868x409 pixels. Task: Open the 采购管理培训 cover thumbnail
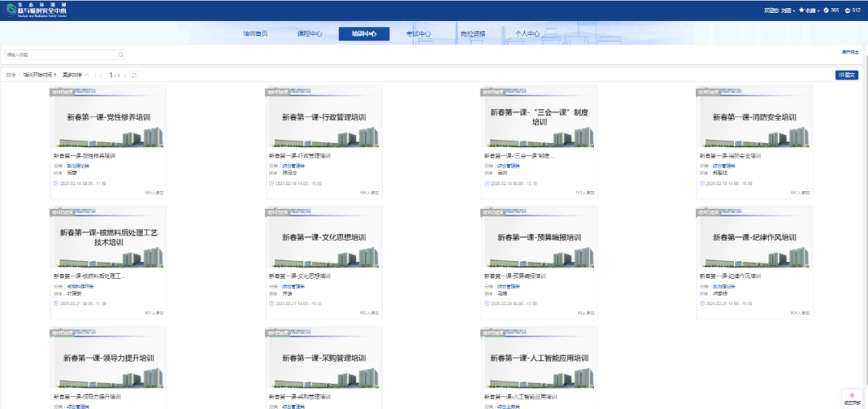pos(324,358)
